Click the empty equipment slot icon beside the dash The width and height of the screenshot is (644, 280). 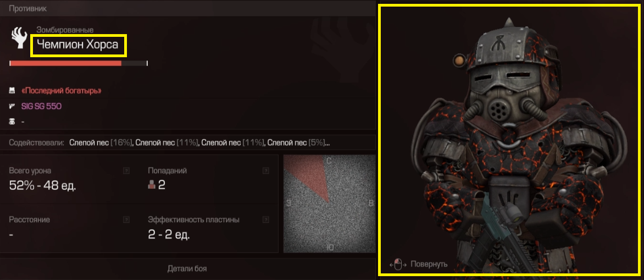tap(12, 121)
